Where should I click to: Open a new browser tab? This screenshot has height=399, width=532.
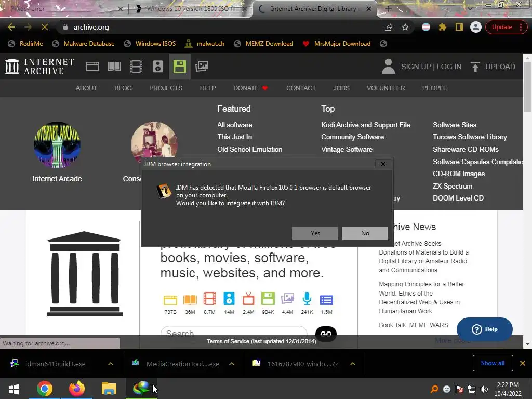(389, 9)
